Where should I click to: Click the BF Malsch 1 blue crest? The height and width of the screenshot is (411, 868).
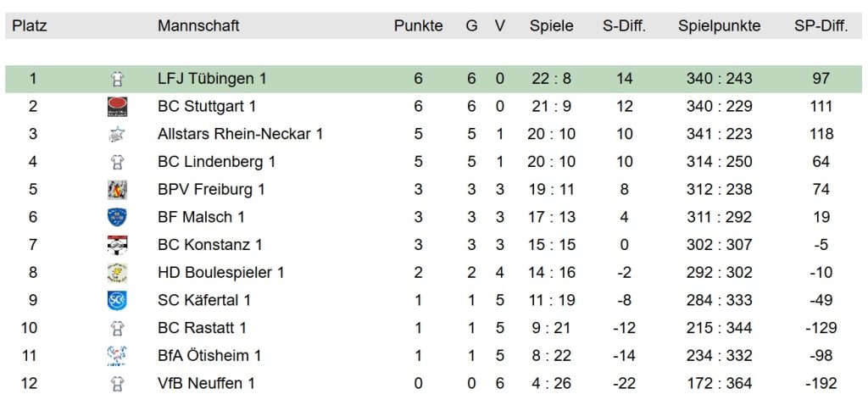tap(117, 217)
